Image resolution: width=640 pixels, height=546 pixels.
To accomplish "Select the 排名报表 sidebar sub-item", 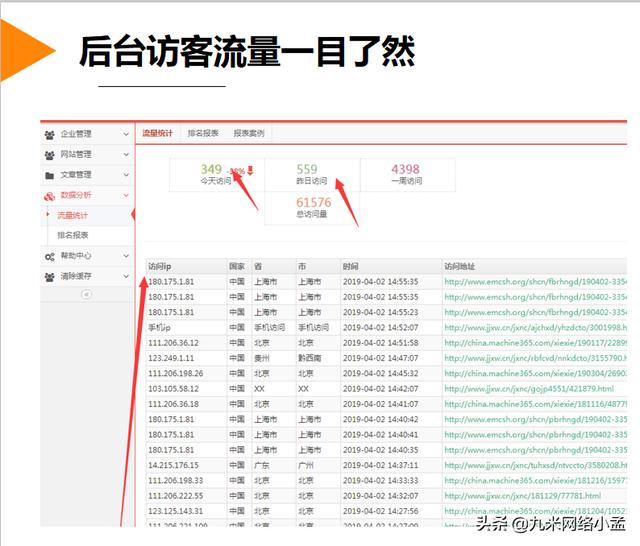I will [x=72, y=235].
